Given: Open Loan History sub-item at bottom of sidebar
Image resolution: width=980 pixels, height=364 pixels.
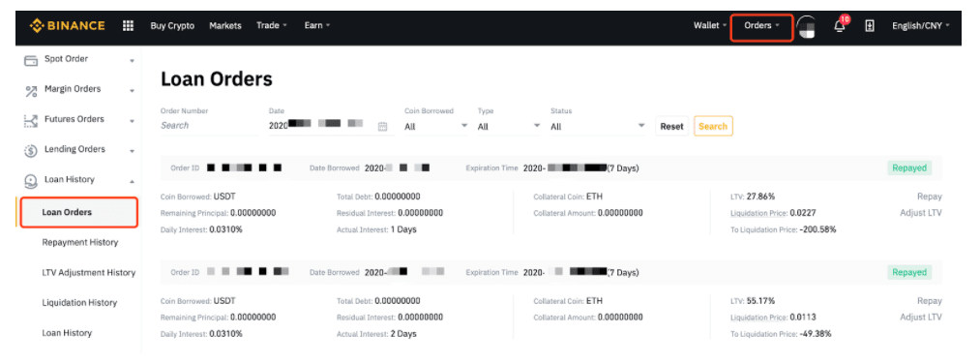Looking at the screenshot, I should click(67, 333).
